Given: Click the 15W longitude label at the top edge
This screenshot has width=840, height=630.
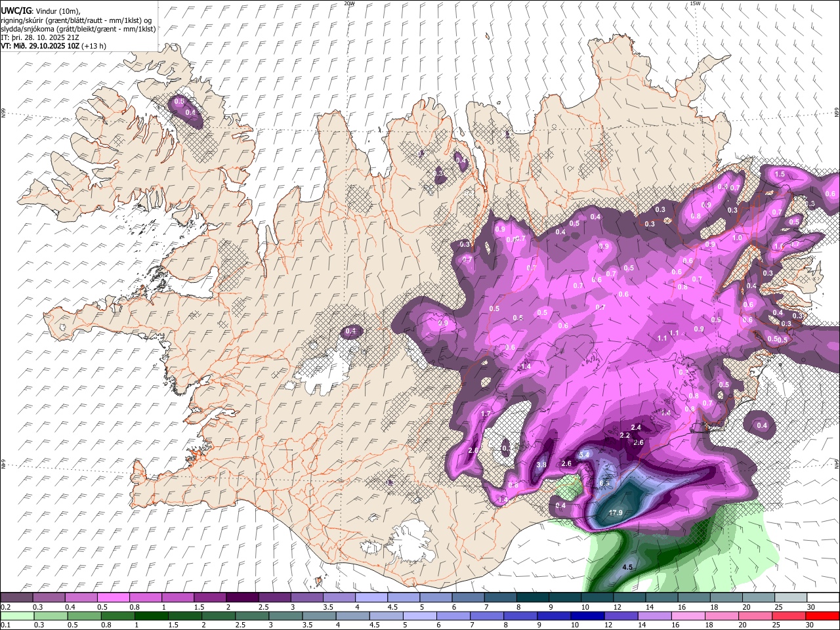Looking at the screenshot, I should point(695,3).
